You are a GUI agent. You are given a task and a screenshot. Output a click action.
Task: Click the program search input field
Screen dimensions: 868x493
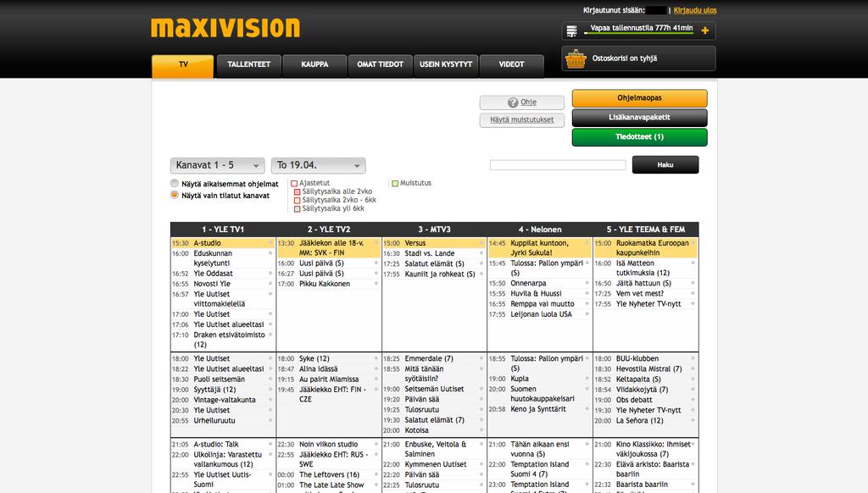pyautogui.click(x=558, y=165)
